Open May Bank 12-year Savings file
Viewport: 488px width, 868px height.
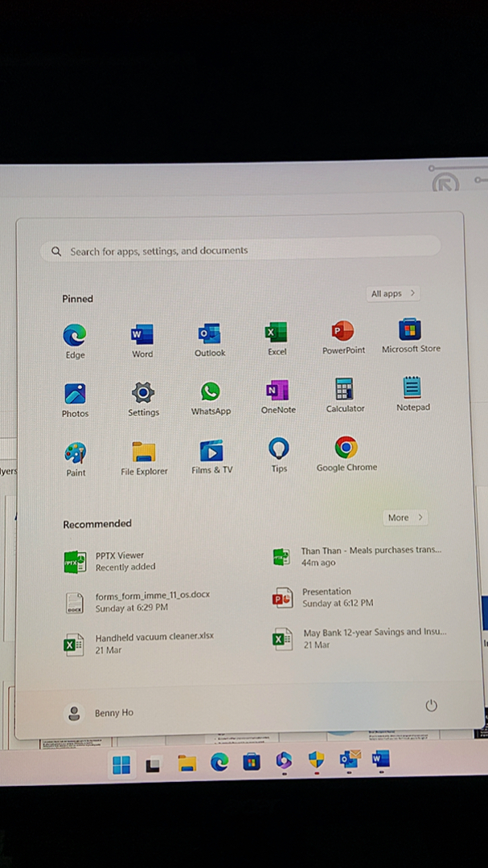360,638
